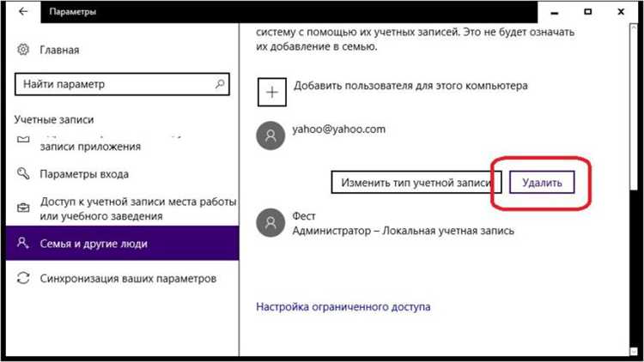644x362 pixels.
Task: Close the Параметры window
Action: [x=621, y=12]
